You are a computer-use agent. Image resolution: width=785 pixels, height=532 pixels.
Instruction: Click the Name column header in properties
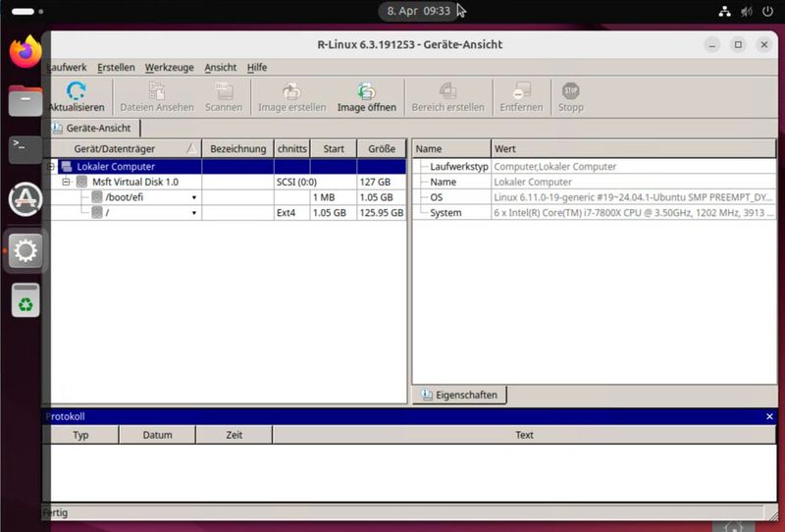(451, 149)
